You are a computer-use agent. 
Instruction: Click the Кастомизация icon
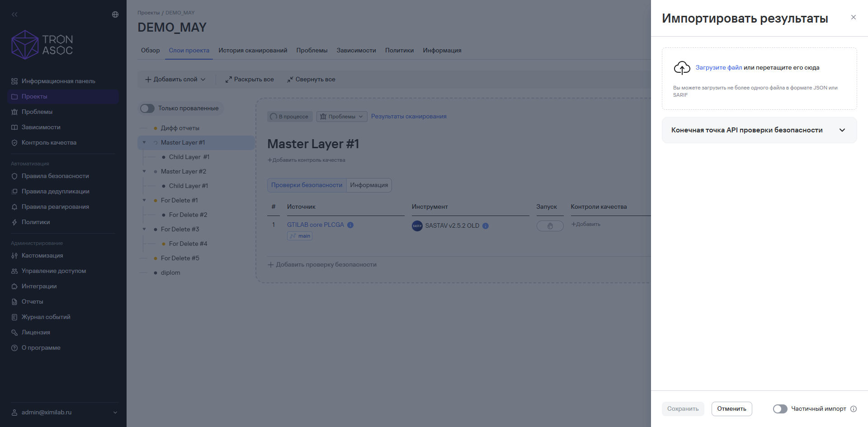[14, 256]
